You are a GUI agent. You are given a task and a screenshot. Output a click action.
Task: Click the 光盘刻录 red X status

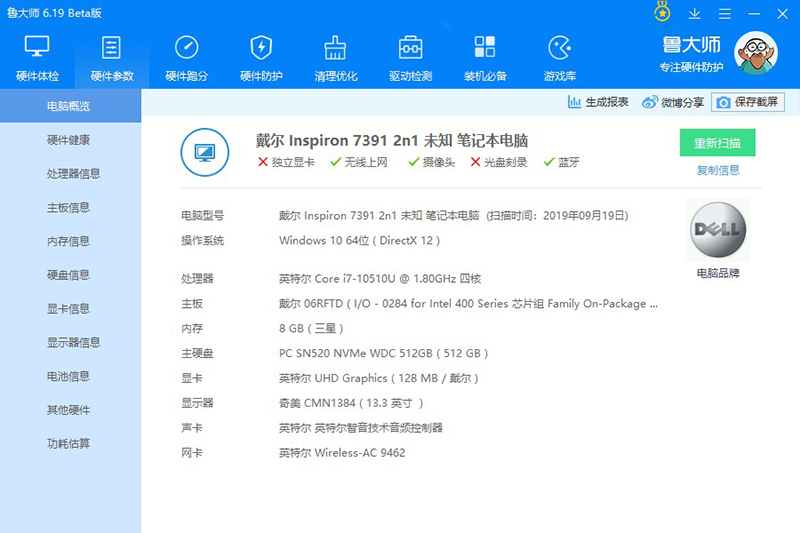pyautogui.click(x=498, y=162)
